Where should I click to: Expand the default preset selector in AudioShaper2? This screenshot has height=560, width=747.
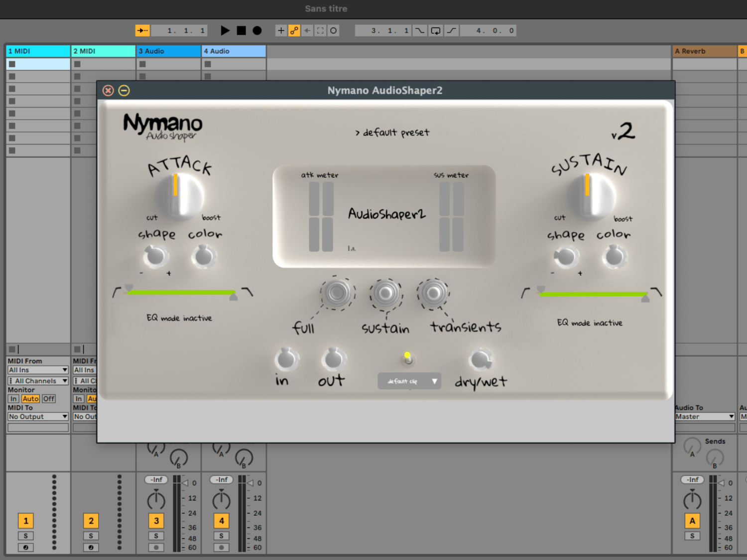click(x=392, y=132)
